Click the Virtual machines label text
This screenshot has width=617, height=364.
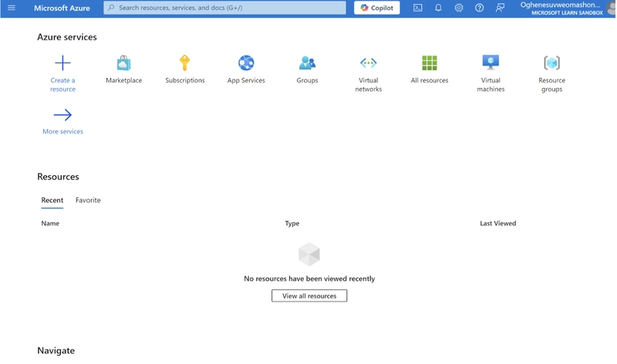click(491, 85)
